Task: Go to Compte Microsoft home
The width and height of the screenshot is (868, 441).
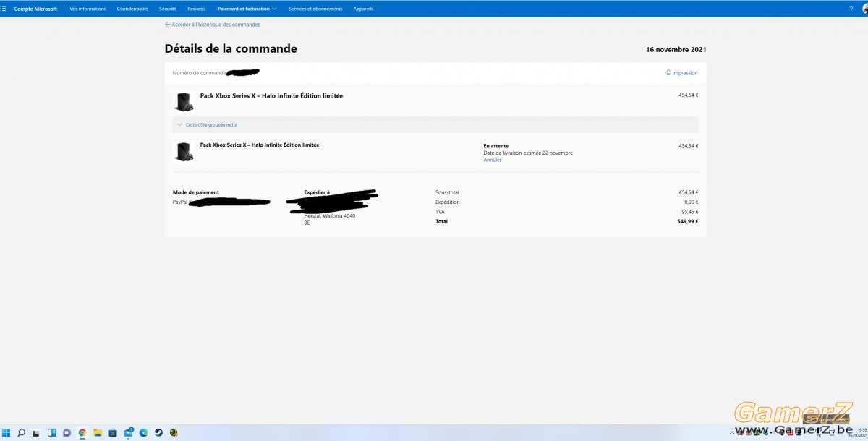Action: pyautogui.click(x=35, y=9)
